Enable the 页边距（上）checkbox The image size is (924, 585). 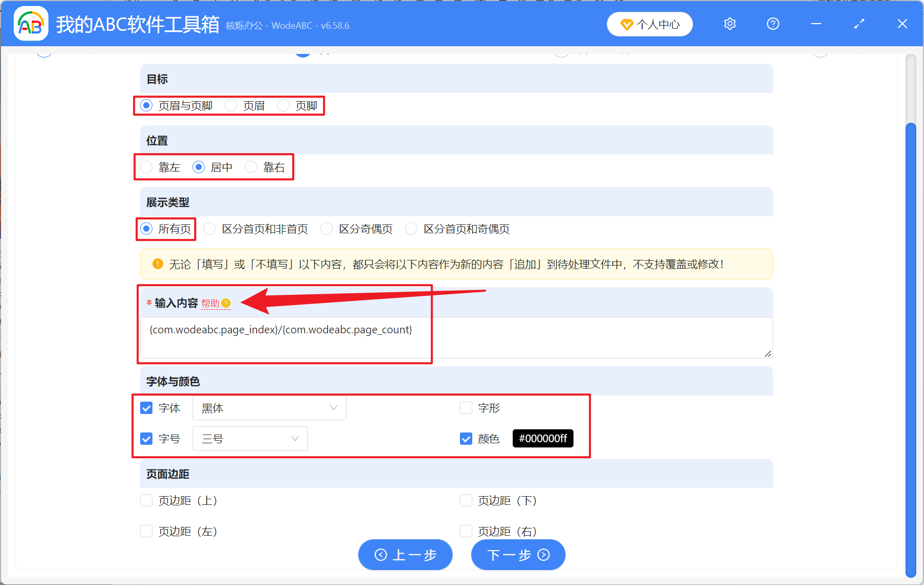tap(146, 500)
